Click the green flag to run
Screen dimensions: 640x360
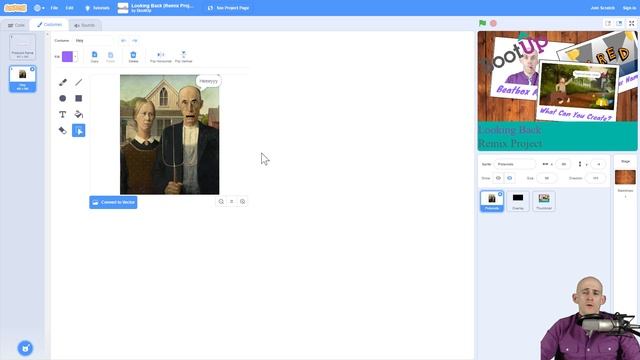click(x=482, y=23)
